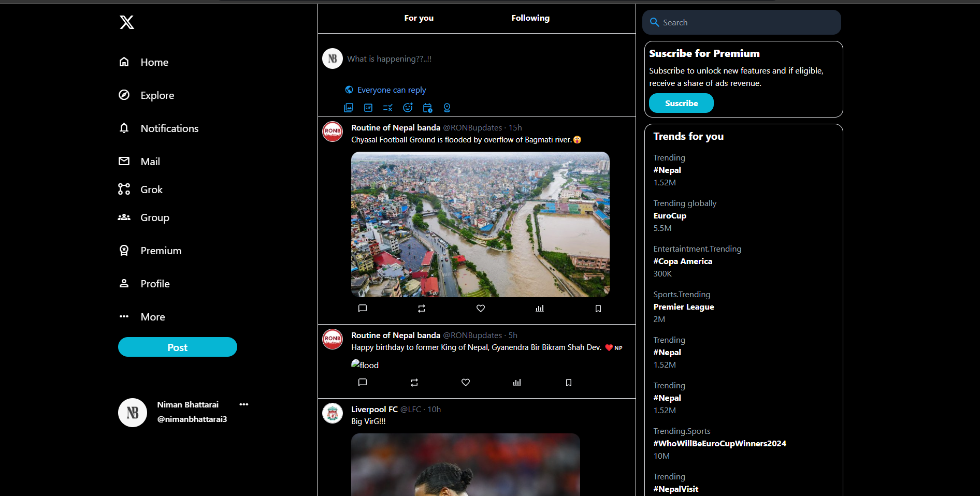Viewport: 980px width, 496px height.
Task: Like the Gyanendra birthday post
Action: tap(466, 383)
